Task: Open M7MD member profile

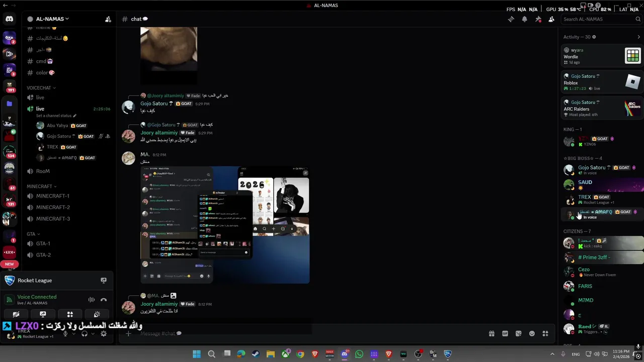Action: point(602,300)
